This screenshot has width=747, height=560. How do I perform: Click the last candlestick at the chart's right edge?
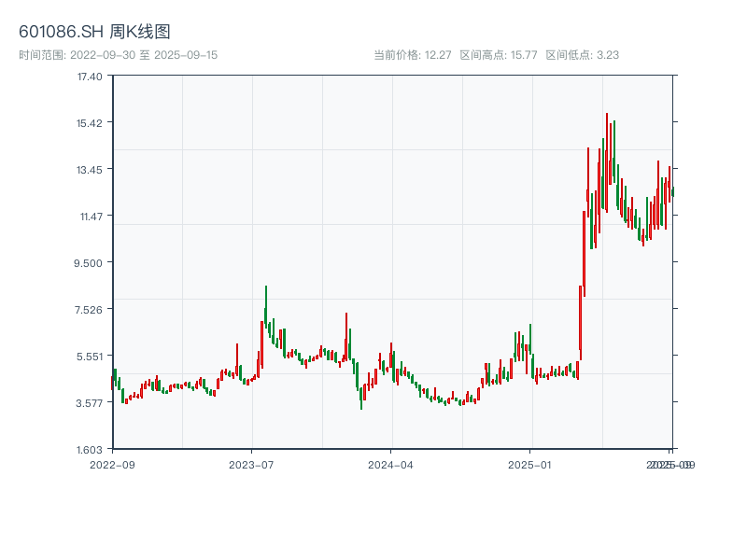click(x=673, y=191)
